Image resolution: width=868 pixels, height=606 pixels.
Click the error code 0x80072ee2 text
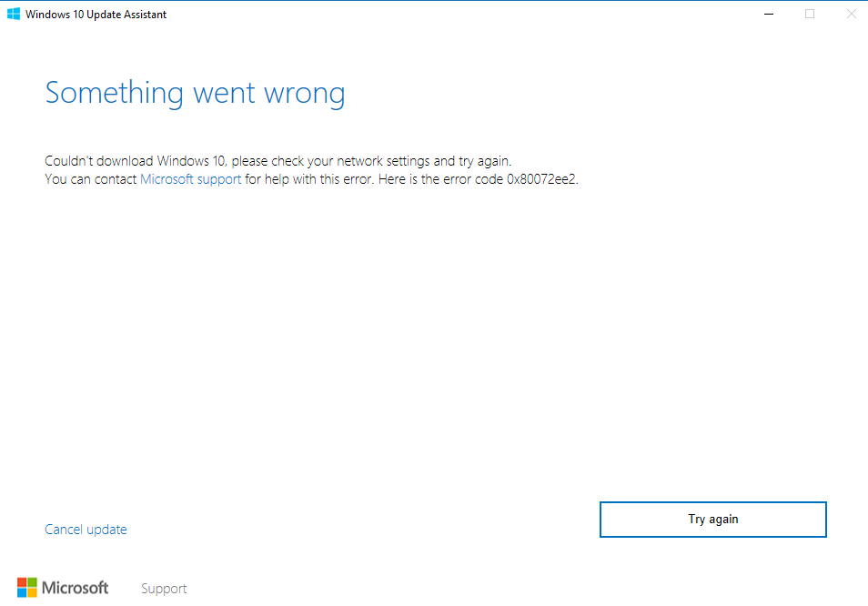(x=541, y=179)
